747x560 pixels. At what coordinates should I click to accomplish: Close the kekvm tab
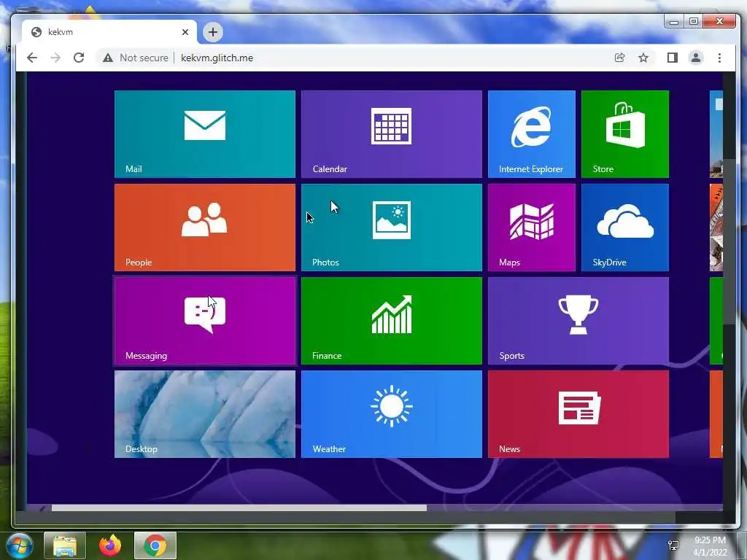pos(185,32)
